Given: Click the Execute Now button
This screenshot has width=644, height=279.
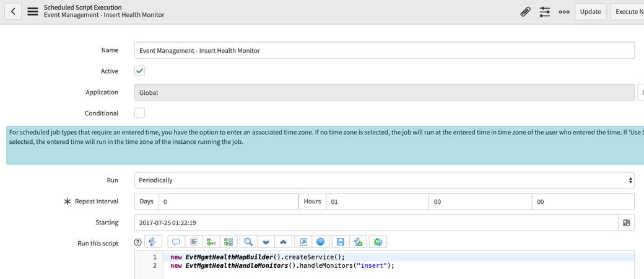Looking at the screenshot, I should (627, 12).
